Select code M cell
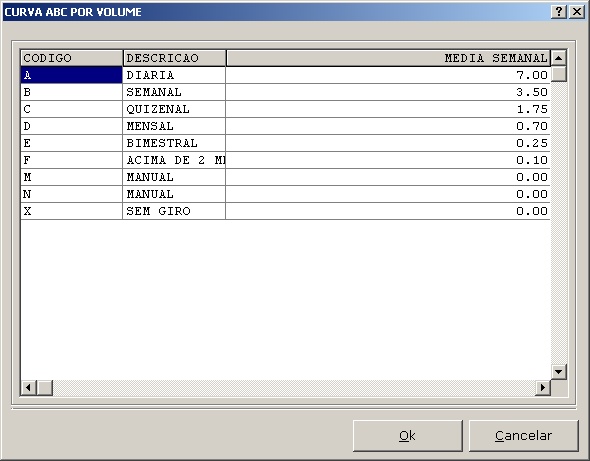 (71, 177)
